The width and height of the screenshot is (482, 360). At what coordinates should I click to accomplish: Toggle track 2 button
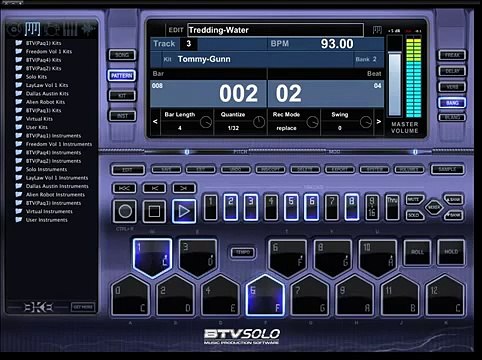click(231, 207)
